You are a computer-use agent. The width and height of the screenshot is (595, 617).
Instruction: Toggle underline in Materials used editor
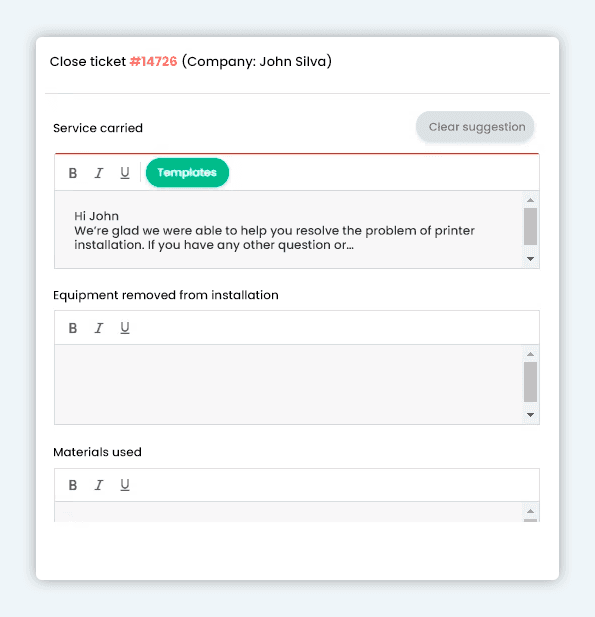pyautogui.click(x=125, y=485)
